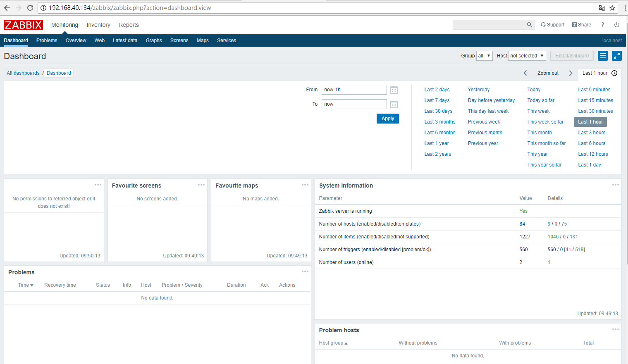Open the Graphs tab
Image resolution: width=628 pixels, height=364 pixels.
(154, 40)
